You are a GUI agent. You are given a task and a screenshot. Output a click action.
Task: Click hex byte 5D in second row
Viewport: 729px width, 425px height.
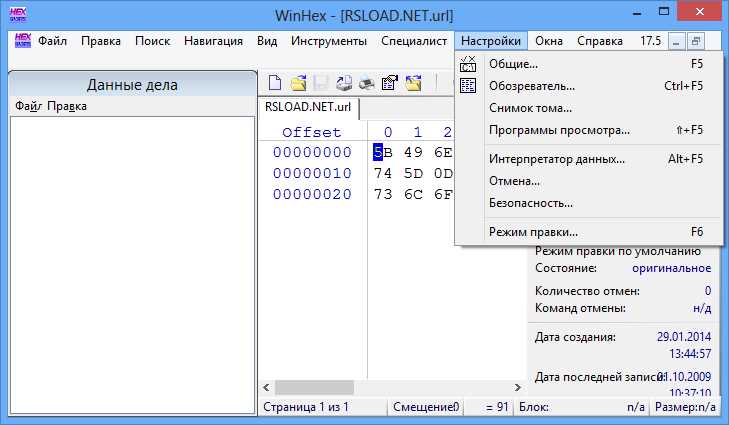click(x=413, y=173)
